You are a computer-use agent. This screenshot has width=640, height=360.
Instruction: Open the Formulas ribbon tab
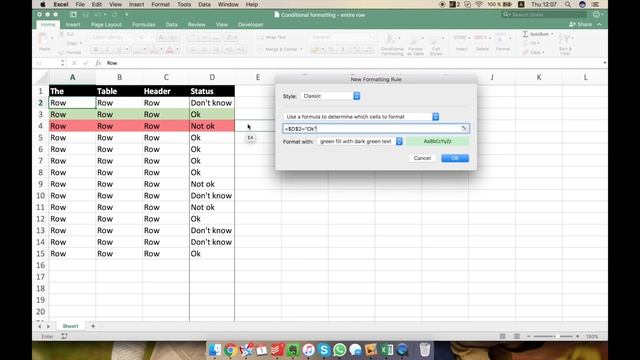coord(143,24)
